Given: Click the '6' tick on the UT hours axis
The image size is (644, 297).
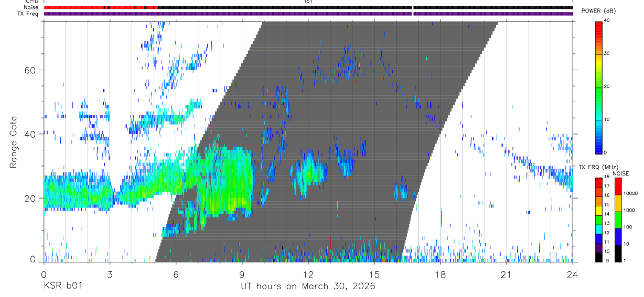Looking at the screenshot, I should pos(176,273).
